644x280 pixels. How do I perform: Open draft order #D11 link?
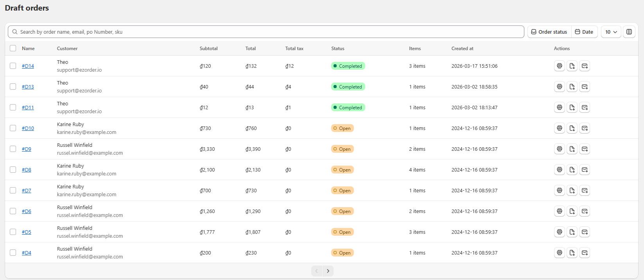(x=28, y=107)
